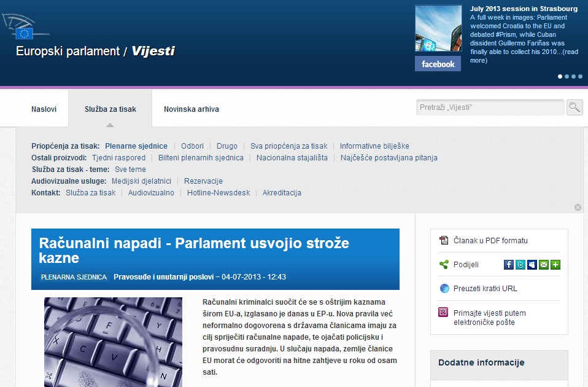Select the last carousel dot indicator
Image resolution: width=588 pixels, height=387 pixels.
(581, 77)
